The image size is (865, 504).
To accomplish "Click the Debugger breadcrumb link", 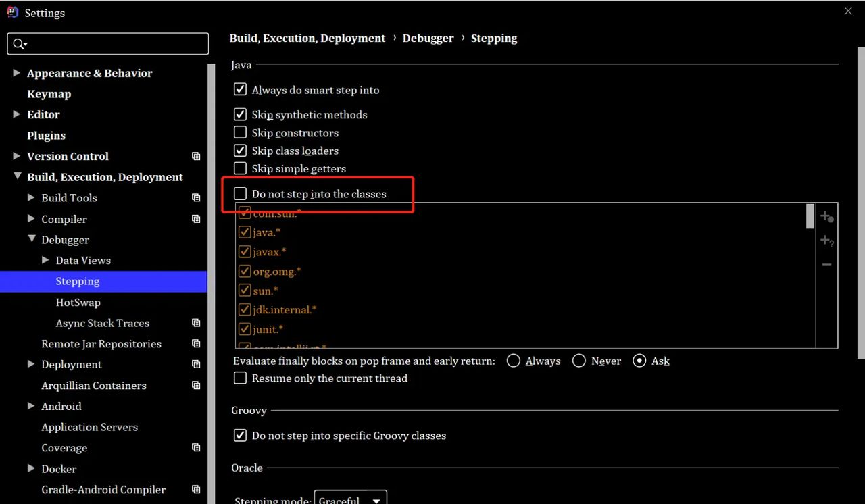I will (428, 39).
